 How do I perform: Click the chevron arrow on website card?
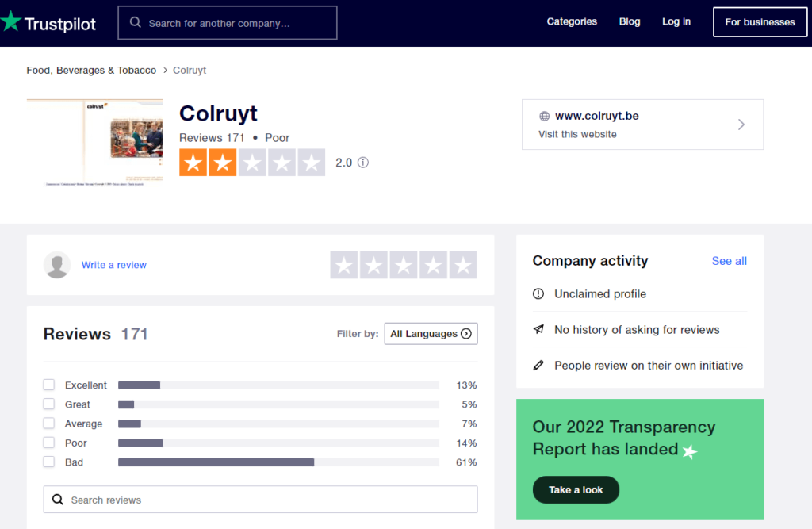(741, 125)
